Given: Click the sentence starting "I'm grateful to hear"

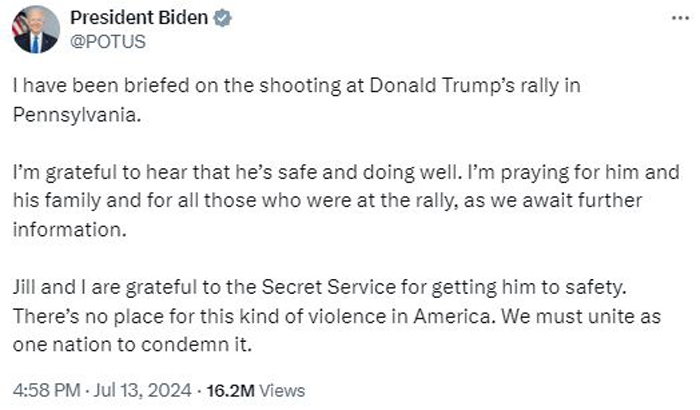Looking at the screenshot, I should click(x=237, y=172).
